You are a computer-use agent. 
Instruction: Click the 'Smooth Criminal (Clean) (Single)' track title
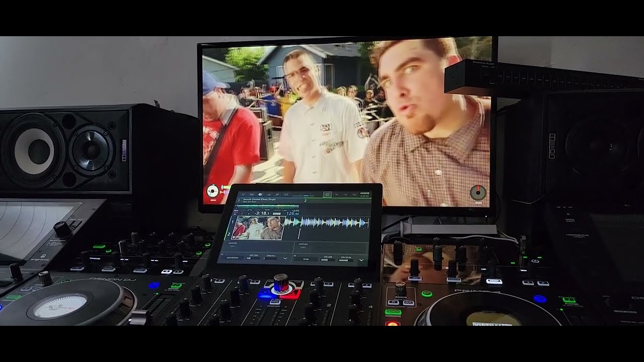click(259, 199)
